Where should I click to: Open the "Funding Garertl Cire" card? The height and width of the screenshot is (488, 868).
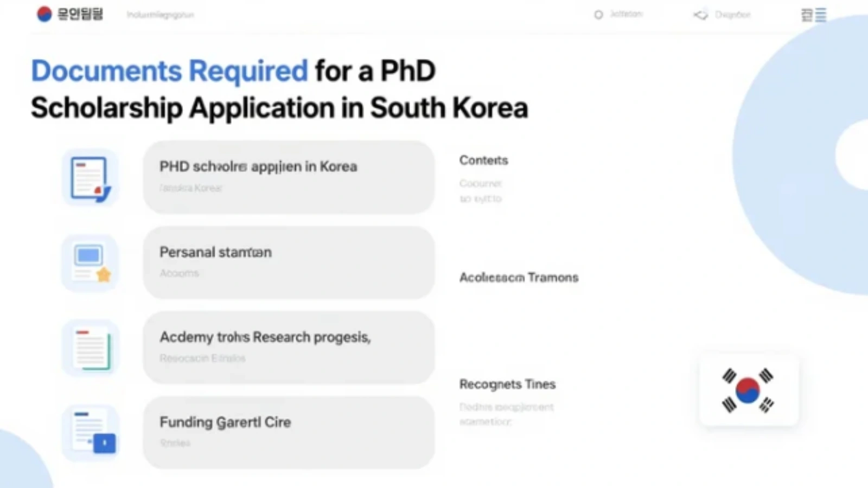coord(289,433)
